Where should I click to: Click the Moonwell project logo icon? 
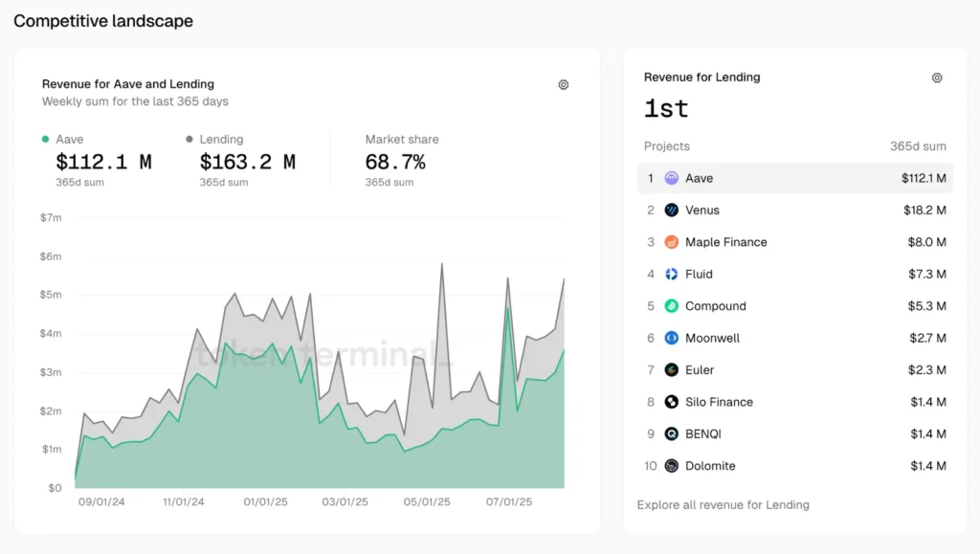click(x=671, y=338)
